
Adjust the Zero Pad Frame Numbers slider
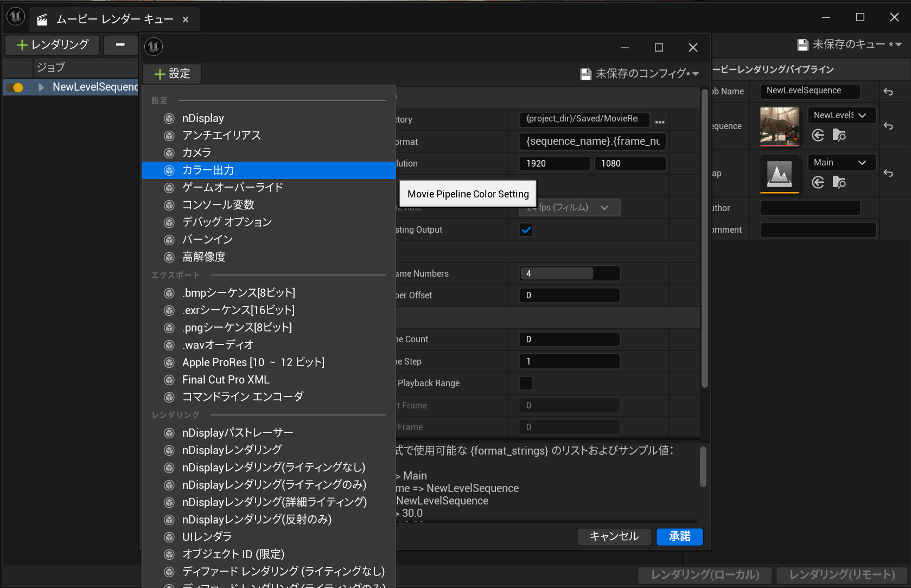click(x=569, y=273)
